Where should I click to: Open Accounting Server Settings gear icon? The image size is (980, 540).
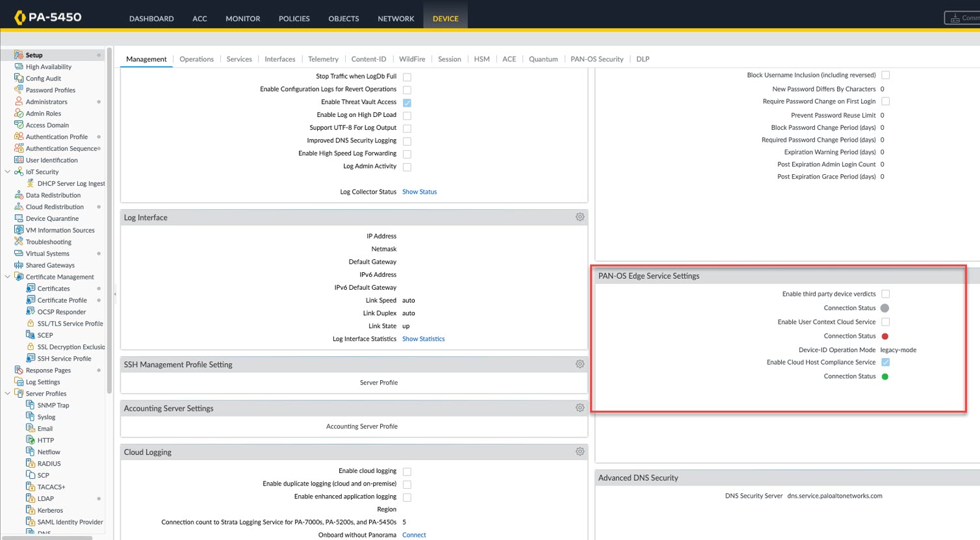(x=580, y=408)
